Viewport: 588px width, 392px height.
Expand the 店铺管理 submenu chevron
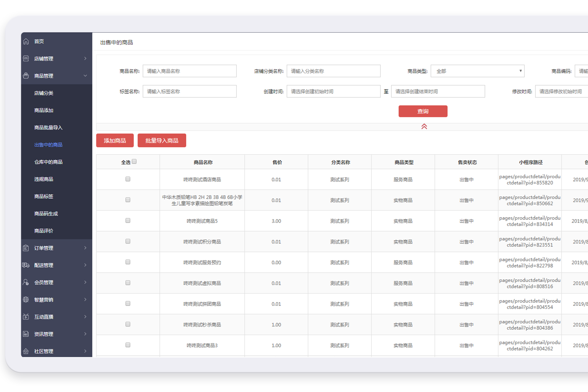[85, 58]
